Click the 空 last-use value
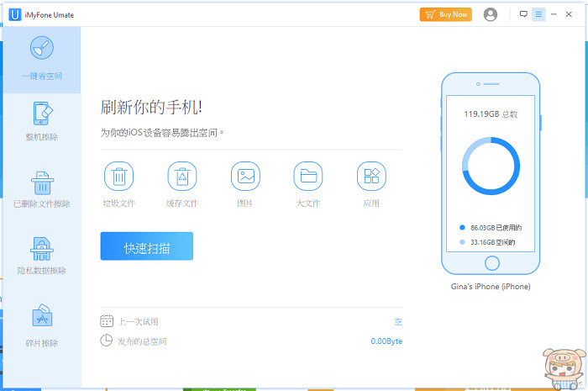Screen dimensions: 588x391 coord(398,321)
